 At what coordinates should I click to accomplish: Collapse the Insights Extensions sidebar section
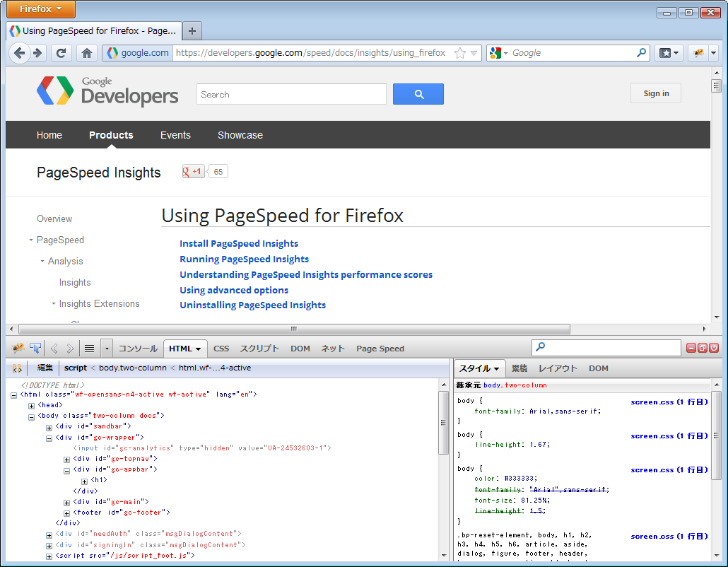tap(54, 303)
